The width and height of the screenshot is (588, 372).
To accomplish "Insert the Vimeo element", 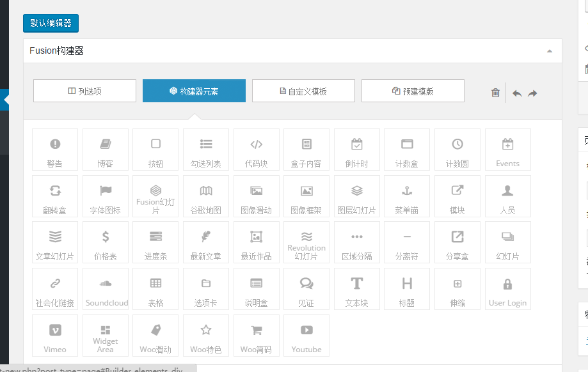I will pyautogui.click(x=55, y=336).
